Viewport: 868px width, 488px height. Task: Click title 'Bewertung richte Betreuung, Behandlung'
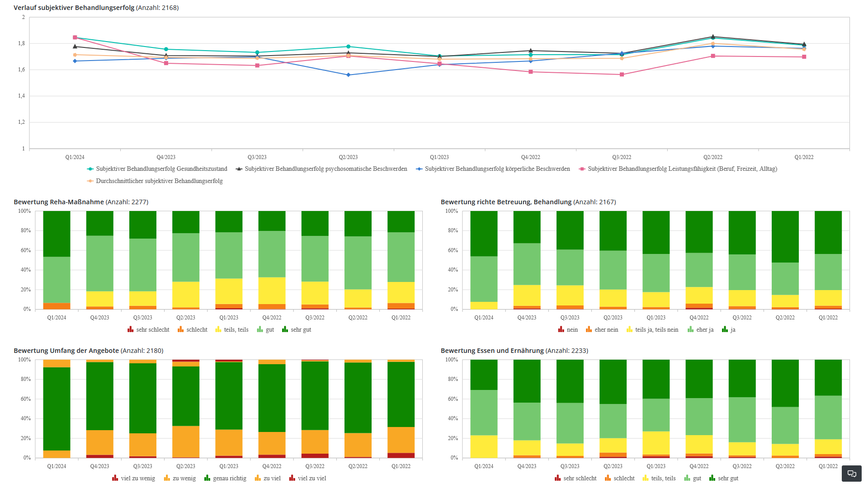click(506, 202)
